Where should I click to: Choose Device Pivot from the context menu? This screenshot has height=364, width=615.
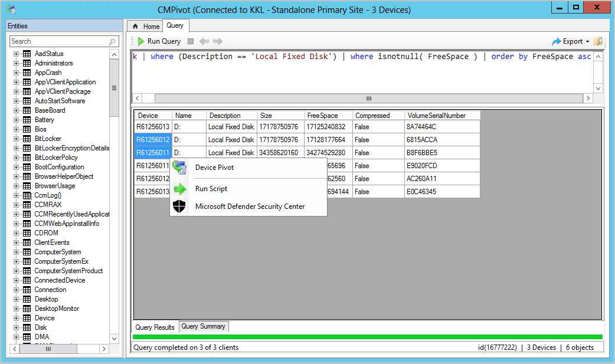[248, 168]
